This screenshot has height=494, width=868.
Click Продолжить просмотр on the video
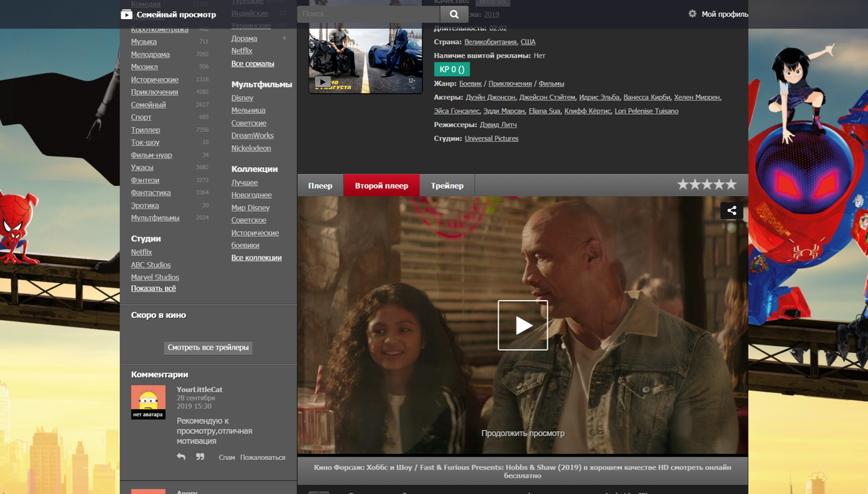(x=523, y=433)
